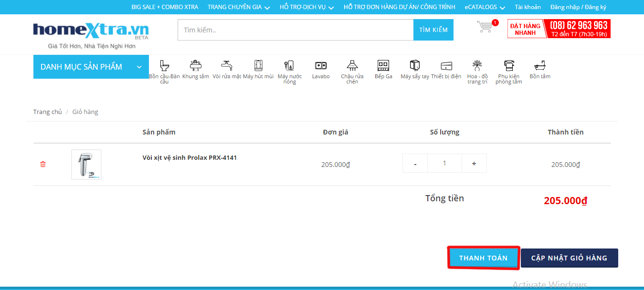Open the Máy hút mùi category icon
The image size is (644, 290).
[258, 65]
